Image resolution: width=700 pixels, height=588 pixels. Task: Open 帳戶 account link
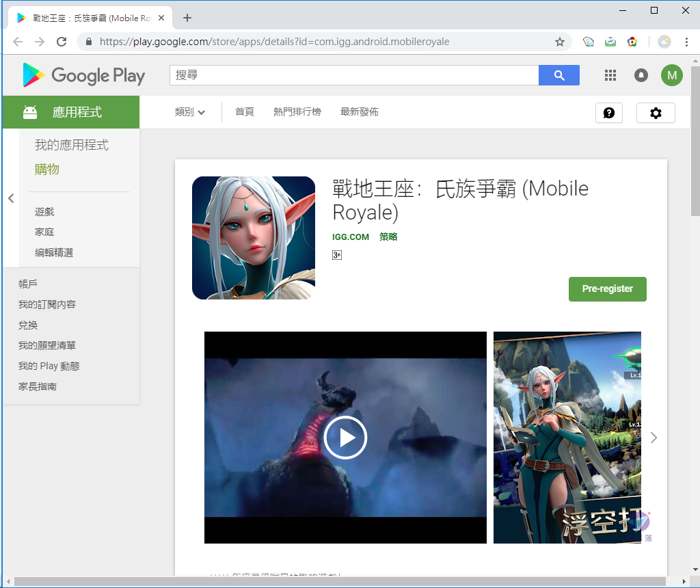click(27, 284)
